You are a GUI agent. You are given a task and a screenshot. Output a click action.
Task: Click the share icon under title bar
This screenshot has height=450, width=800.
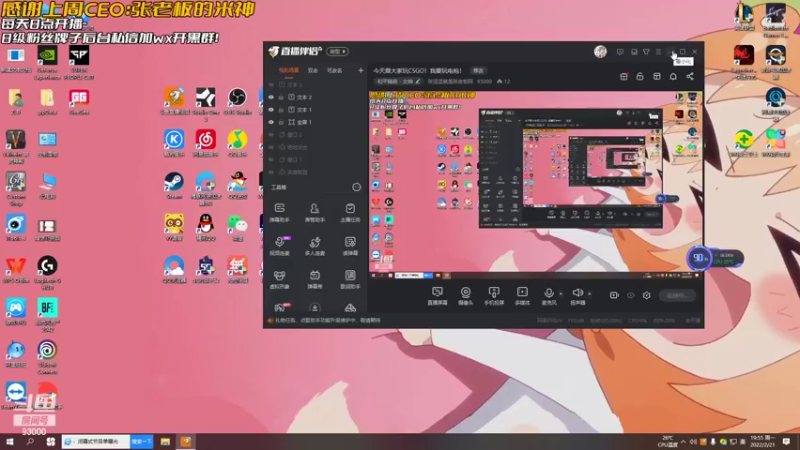(x=690, y=77)
